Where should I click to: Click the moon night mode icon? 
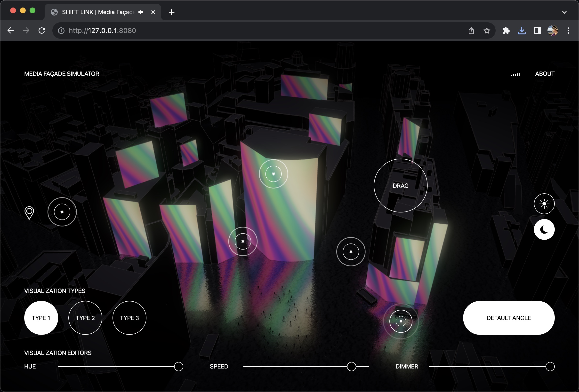coord(544,229)
